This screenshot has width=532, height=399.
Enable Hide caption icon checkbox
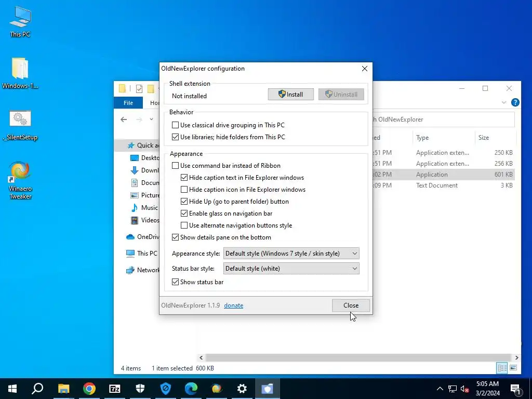point(184,189)
